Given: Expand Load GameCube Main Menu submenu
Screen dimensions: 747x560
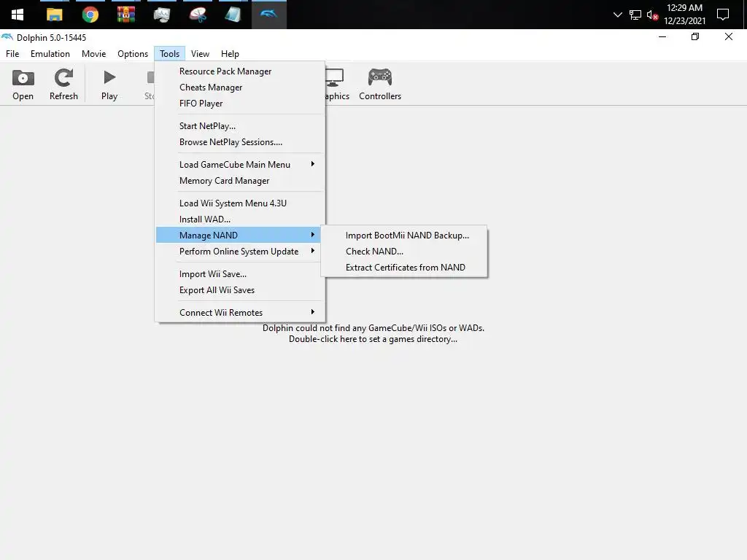Looking at the screenshot, I should (x=240, y=165).
